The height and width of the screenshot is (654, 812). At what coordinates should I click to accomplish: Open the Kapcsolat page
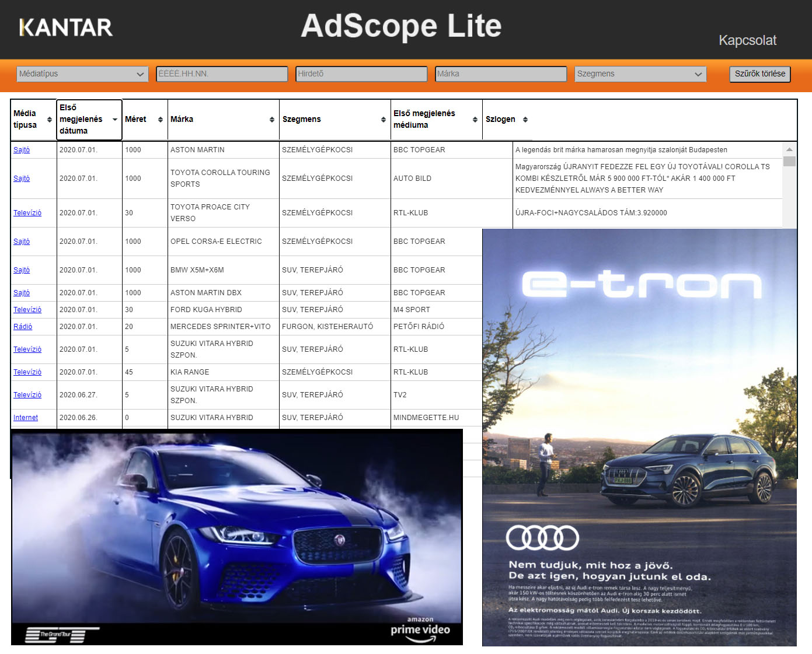[x=747, y=40]
